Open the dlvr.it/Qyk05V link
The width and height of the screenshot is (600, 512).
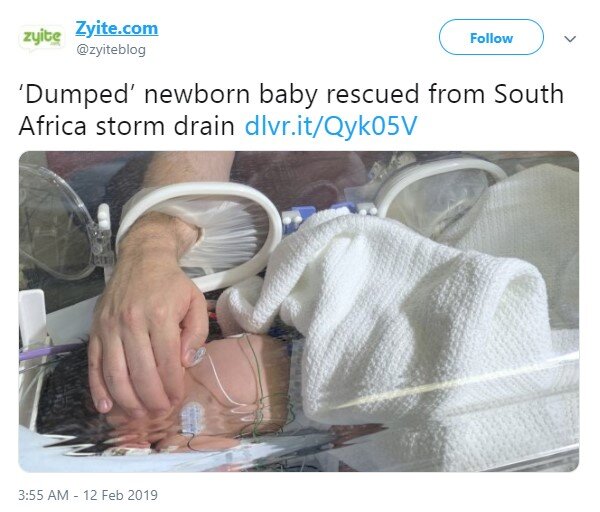pyautogui.click(x=331, y=126)
